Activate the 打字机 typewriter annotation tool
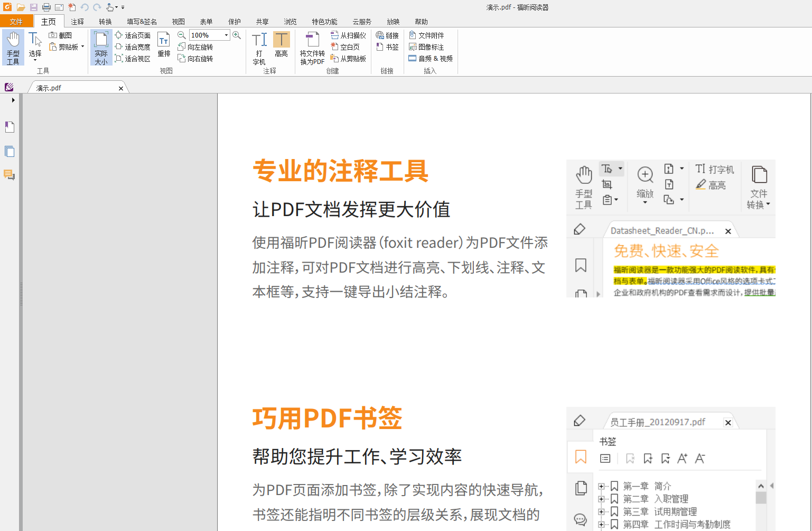 258,48
